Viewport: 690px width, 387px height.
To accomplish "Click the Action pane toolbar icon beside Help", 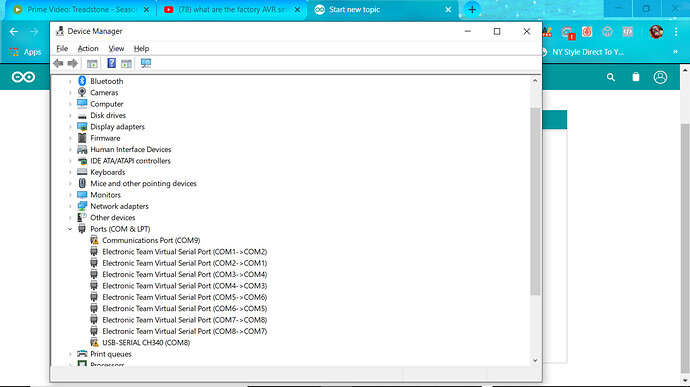I will point(126,63).
